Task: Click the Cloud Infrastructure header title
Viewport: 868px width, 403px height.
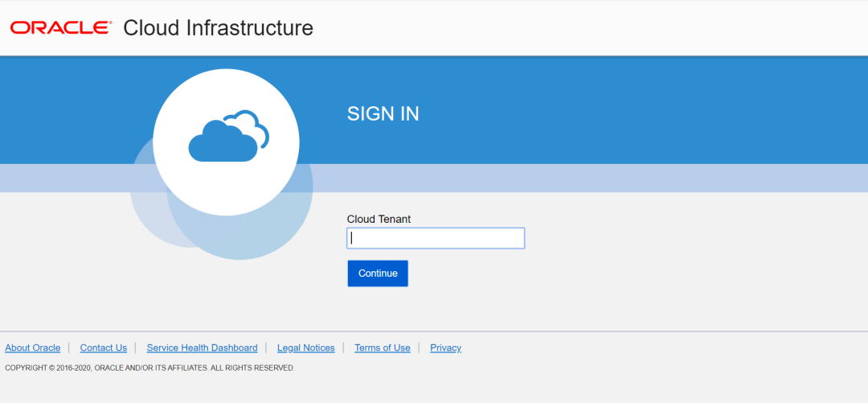Action: click(x=218, y=27)
